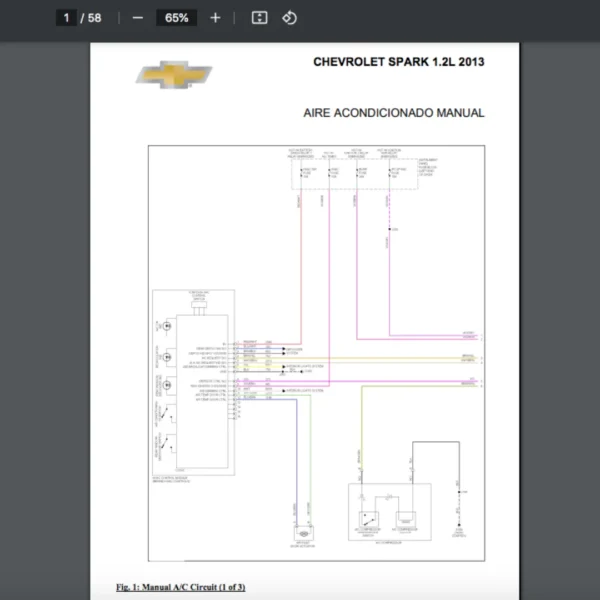Image resolution: width=600 pixels, height=600 pixels.
Task: Click the 65% zoom level field
Action: [177, 18]
